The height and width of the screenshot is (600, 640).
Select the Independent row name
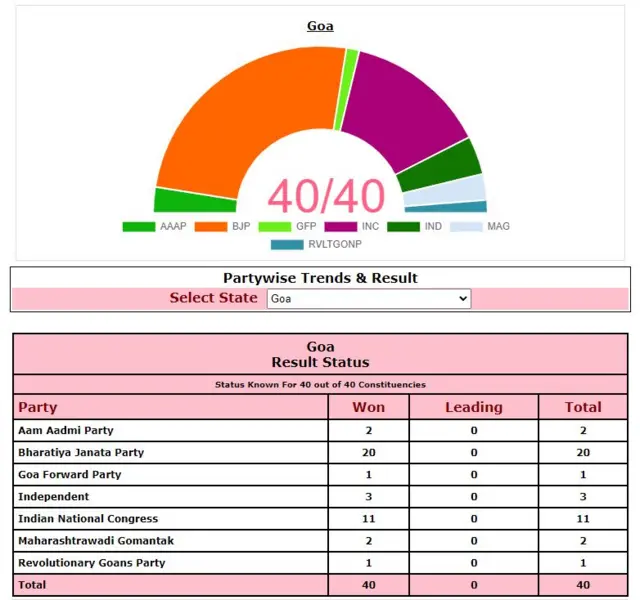coord(53,496)
